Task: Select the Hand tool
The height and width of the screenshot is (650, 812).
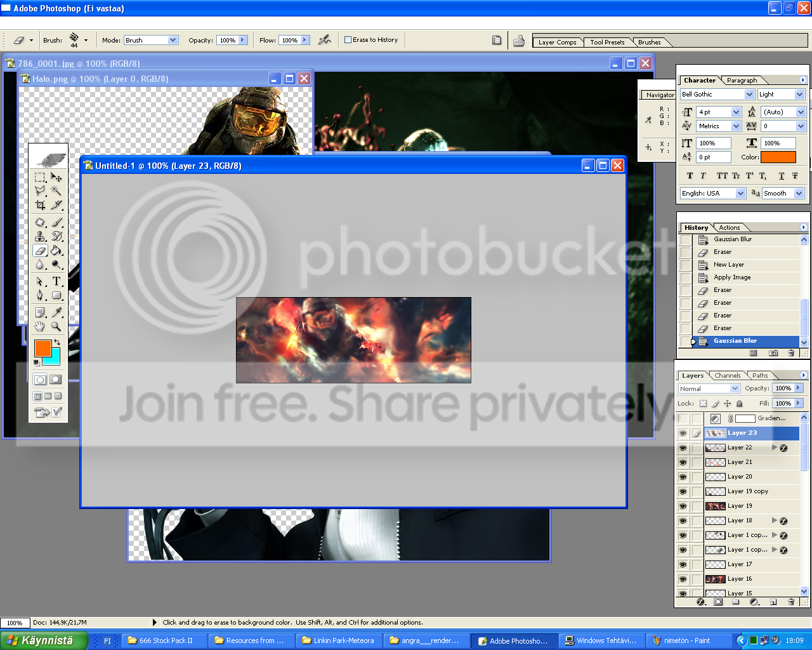Action: point(40,326)
